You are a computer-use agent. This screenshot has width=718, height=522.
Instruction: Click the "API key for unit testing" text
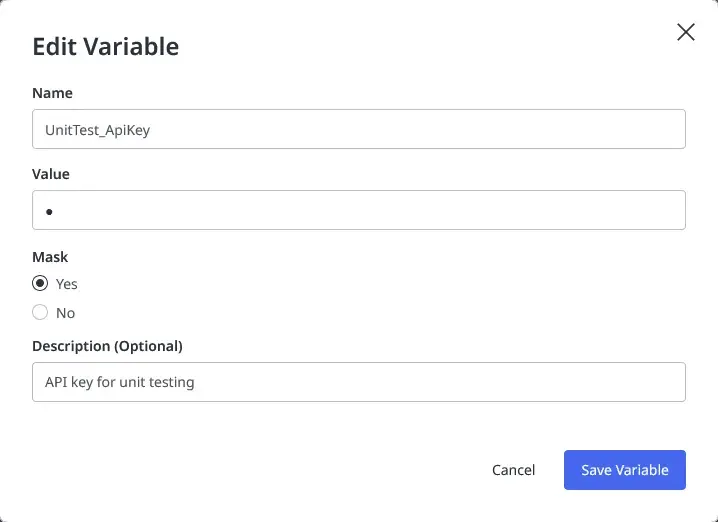coord(120,382)
